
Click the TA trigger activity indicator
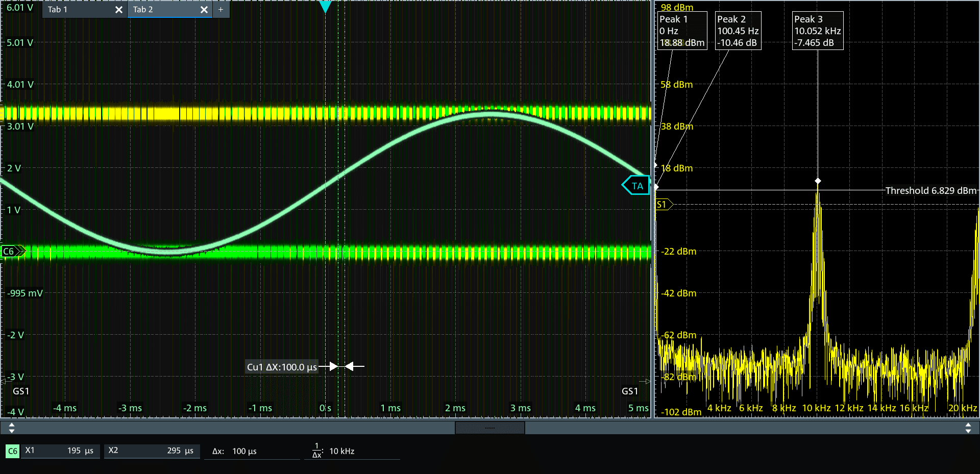pyautogui.click(x=636, y=185)
